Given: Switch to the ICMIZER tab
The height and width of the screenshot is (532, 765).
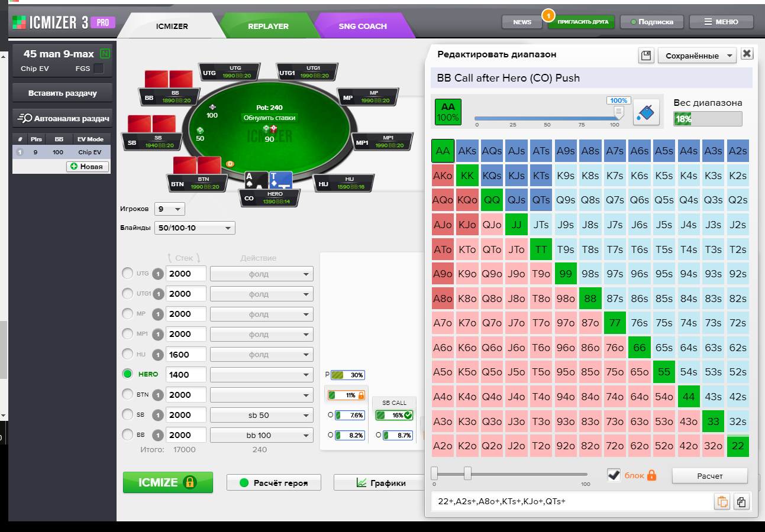Looking at the screenshot, I should click(172, 27).
